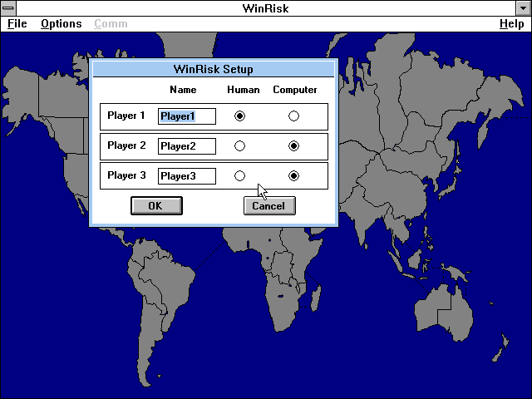The image size is (532, 399).
Task: Click the Player3 name field
Action: pyautogui.click(x=186, y=176)
